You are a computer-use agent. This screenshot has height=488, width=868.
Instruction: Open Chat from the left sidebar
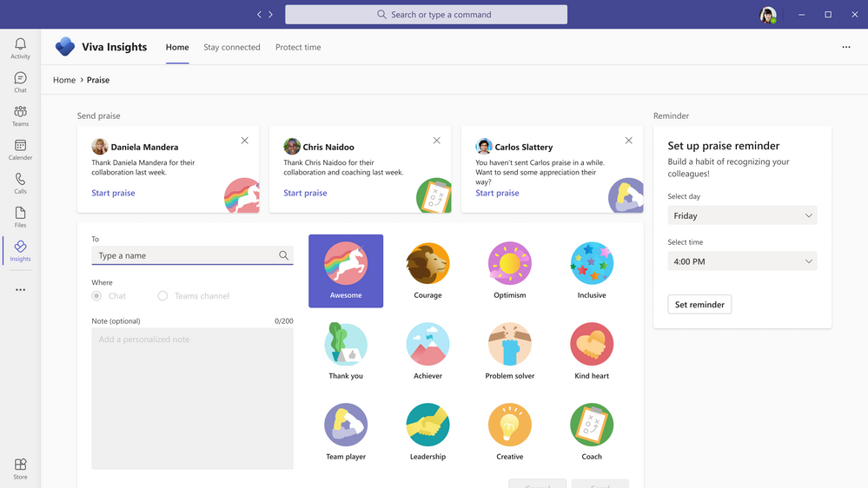tap(20, 82)
